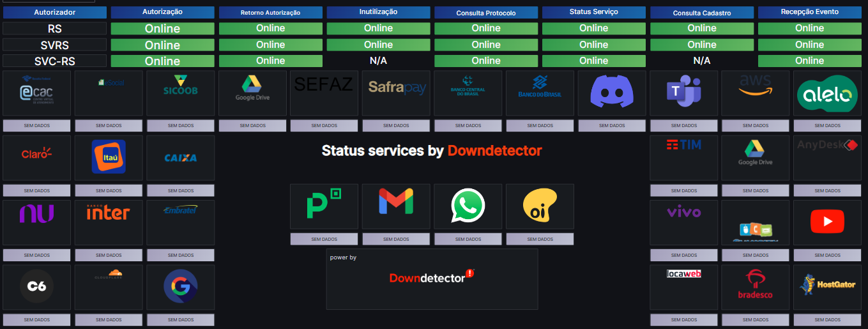This screenshot has width=868, height=329.
Task: Select the C6 bank icon
Action: [37, 287]
